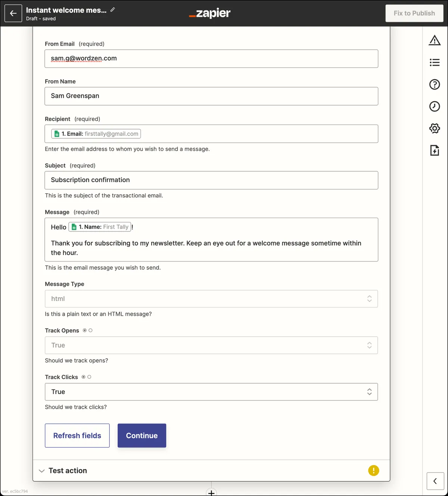Click the ver. ec5bc794 version text
The image size is (448, 496).
coord(15,491)
